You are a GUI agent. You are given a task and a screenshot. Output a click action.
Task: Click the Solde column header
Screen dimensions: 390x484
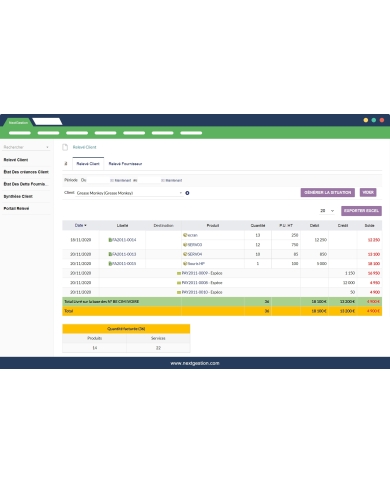coord(369,225)
